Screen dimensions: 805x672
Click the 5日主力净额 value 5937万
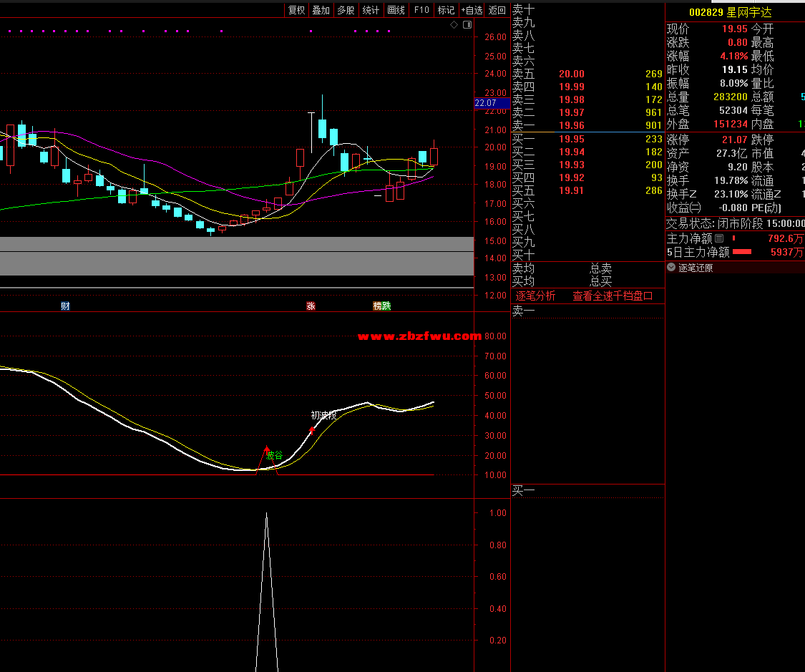click(786, 252)
